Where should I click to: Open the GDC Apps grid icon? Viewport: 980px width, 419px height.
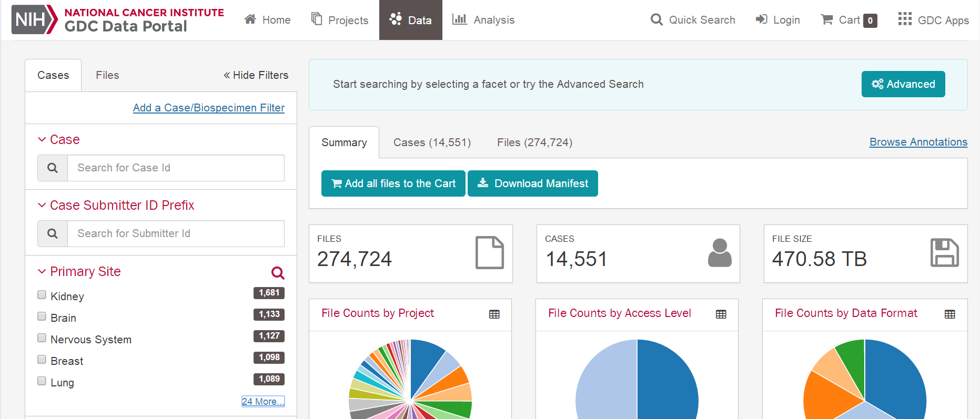[x=905, y=19]
